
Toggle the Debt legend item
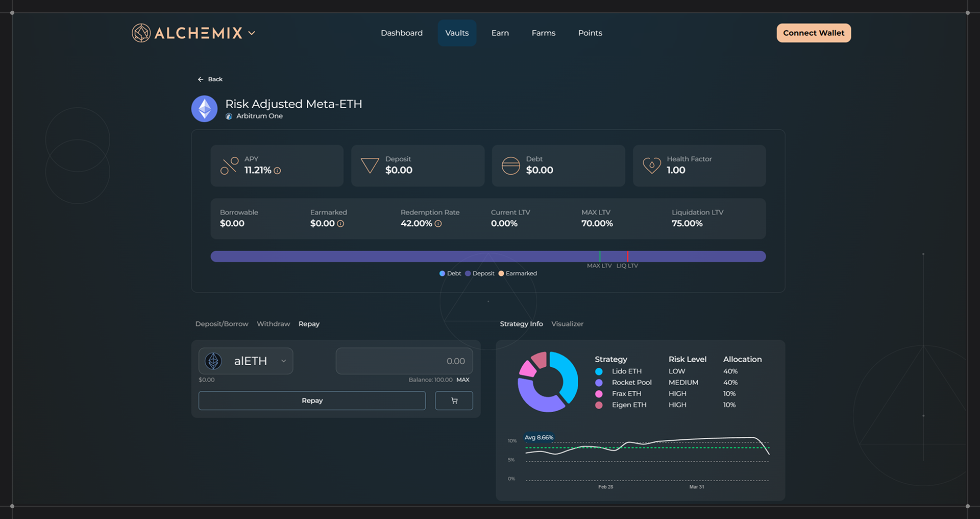point(450,273)
